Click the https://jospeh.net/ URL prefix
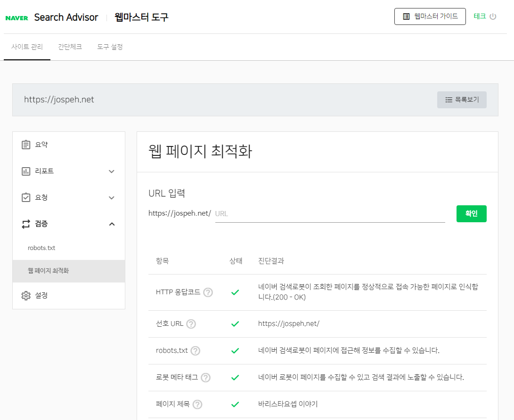Screen dimensions: 514x420 coord(179,213)
